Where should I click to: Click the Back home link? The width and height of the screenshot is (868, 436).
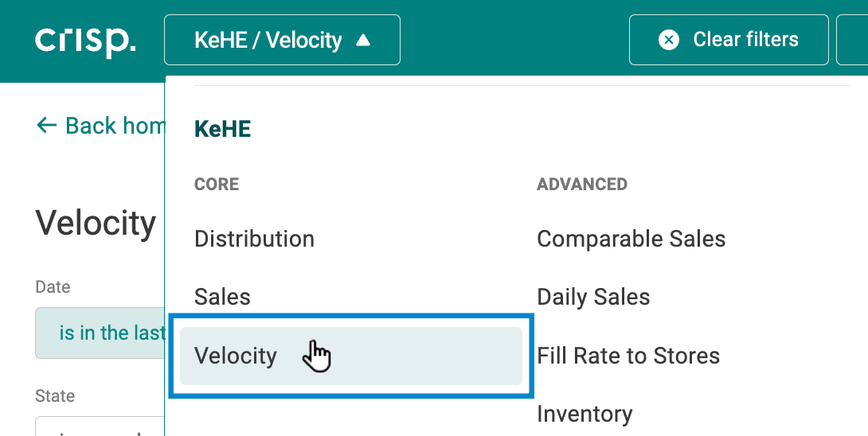(x=101, y=126)
